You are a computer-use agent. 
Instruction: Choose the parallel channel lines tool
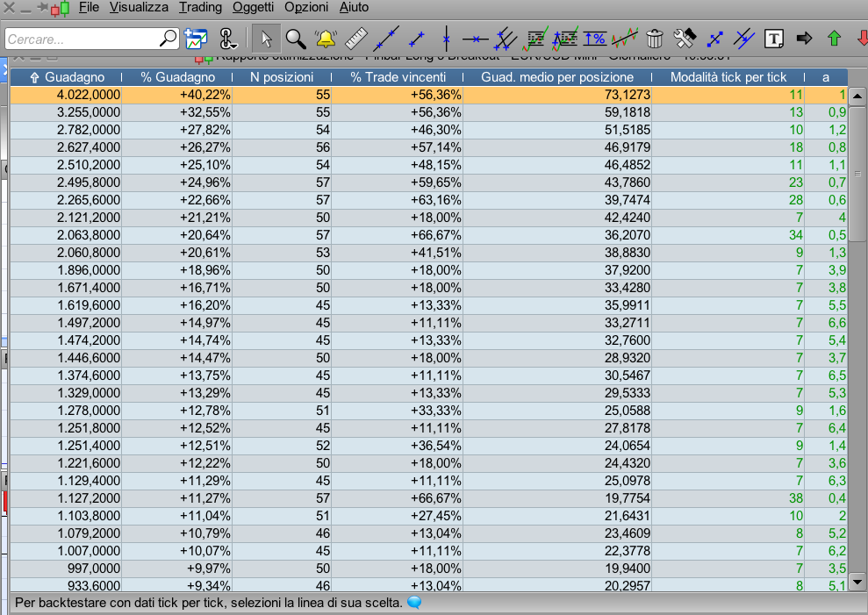point(505,39)
